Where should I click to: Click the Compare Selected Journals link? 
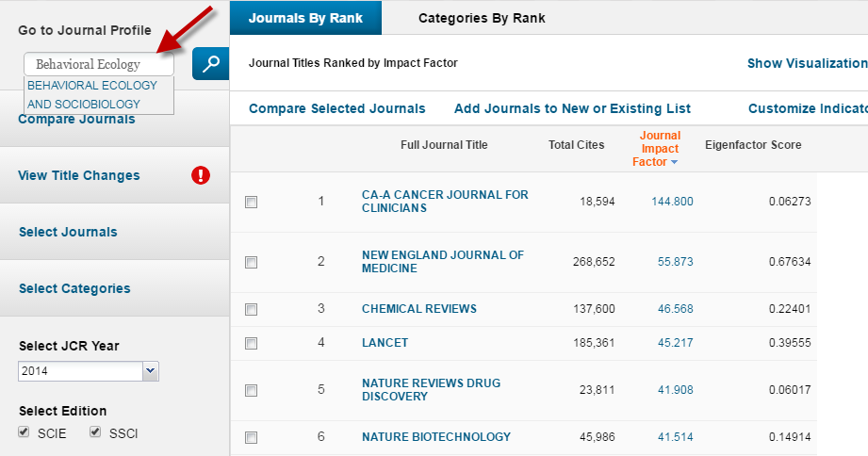(x=337, y=108)
